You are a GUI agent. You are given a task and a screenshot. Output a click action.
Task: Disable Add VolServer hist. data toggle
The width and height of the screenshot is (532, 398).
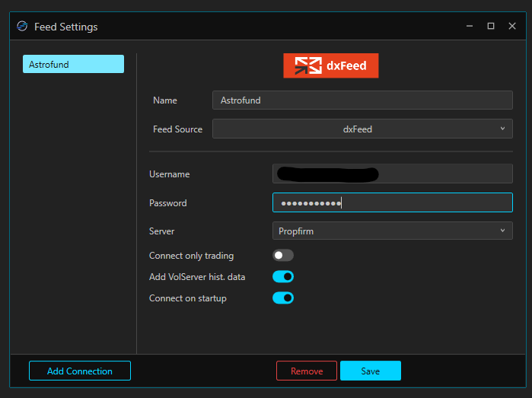[x=283, y=277]
